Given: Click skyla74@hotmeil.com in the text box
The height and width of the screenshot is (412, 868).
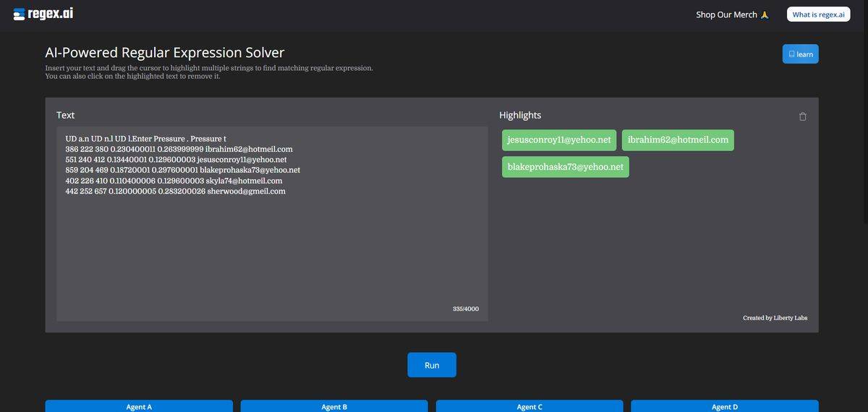Looking at the screenshot, I should (x=244, y=181).
